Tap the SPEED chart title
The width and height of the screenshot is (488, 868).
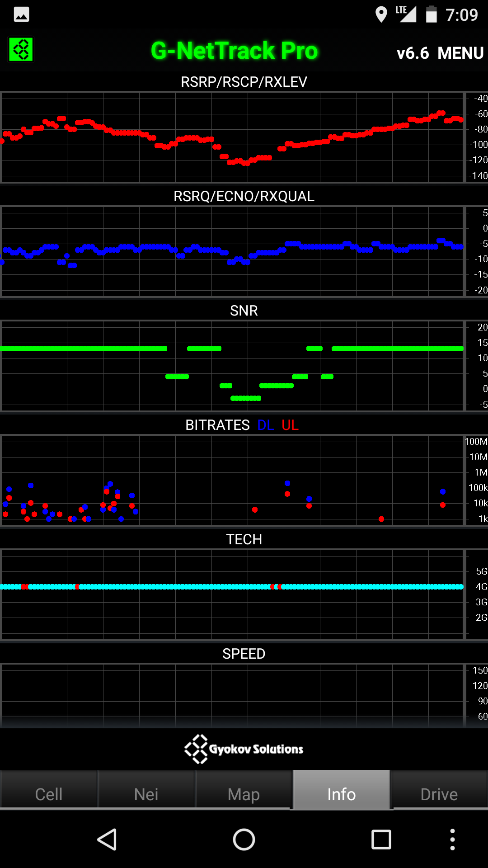(x=244, y=654)
